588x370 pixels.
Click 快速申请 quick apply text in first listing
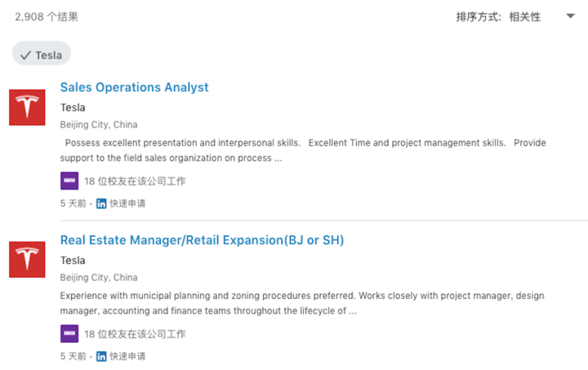click(127, 203)
